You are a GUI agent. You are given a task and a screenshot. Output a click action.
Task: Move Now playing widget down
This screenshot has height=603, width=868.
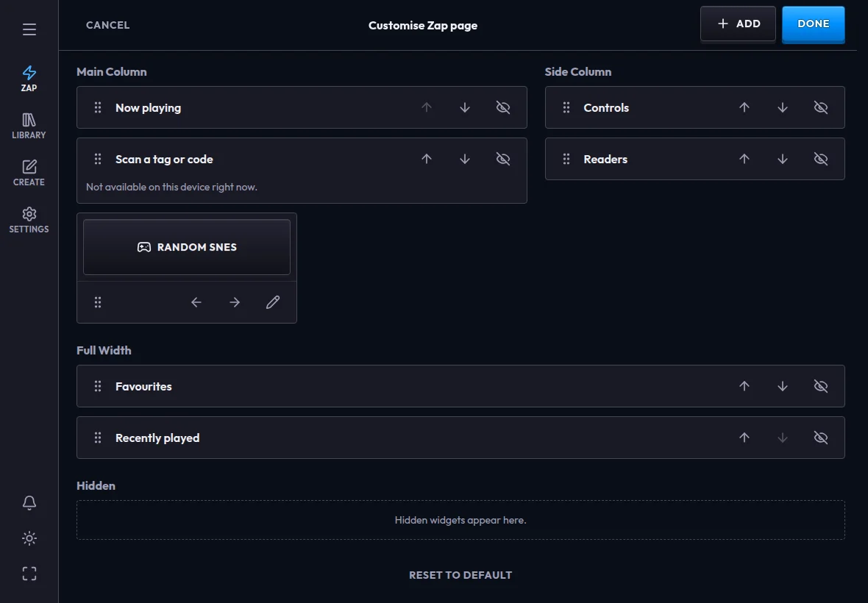(465, 107)
